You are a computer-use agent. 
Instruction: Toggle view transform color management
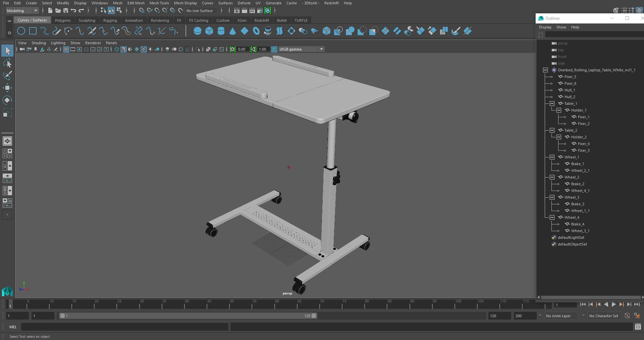[x=274, y=49]
